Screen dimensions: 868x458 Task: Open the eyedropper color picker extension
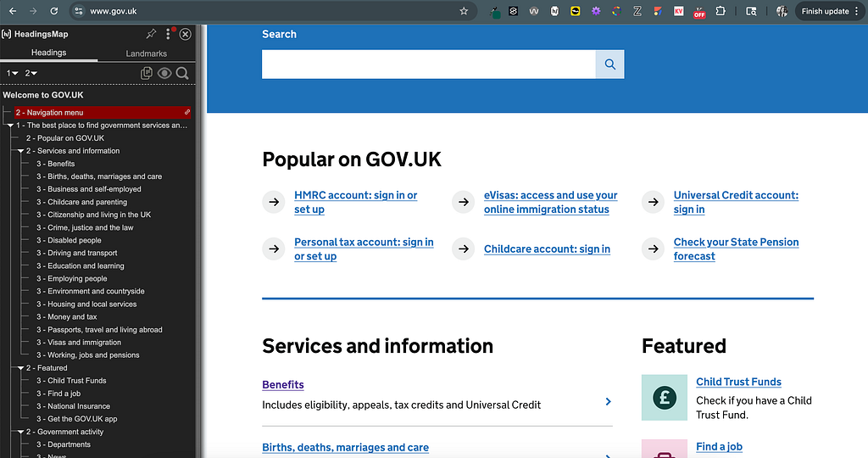[x=494, y=12]
